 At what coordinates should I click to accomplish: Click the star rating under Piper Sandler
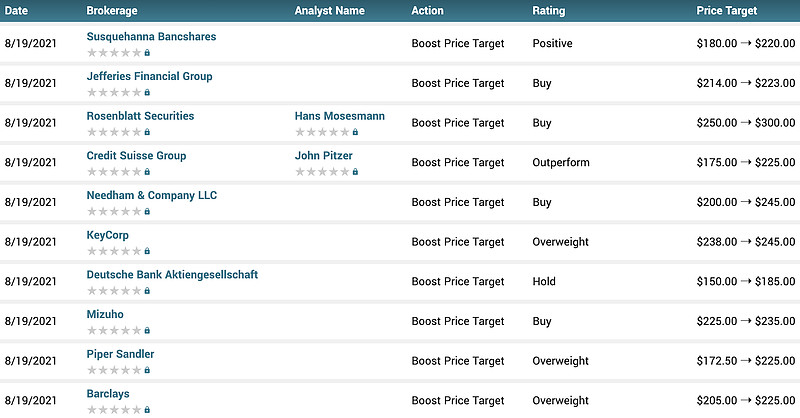(x=114, y=370)
